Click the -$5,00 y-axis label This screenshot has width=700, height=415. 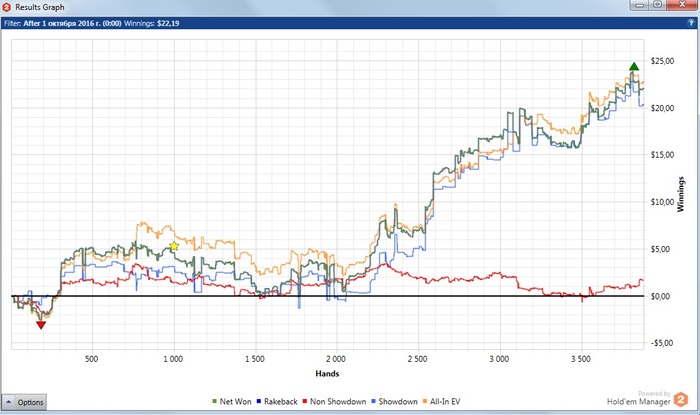661,343
